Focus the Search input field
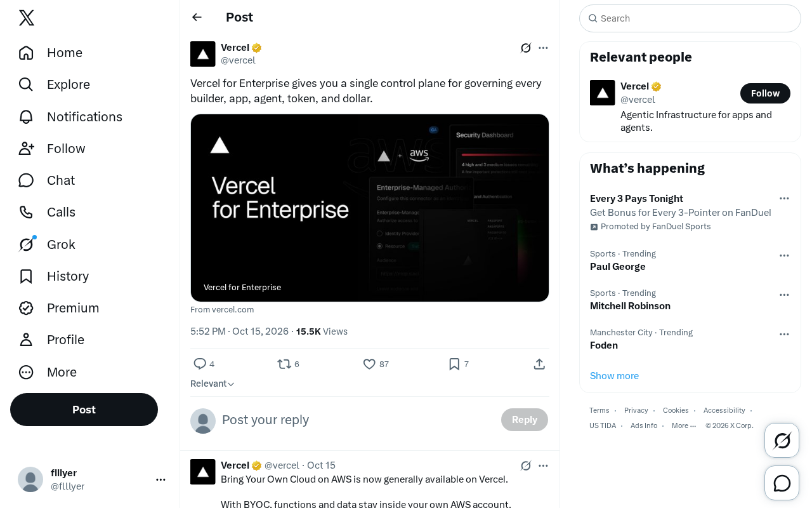Image resolution: width=812 pixels, height=508 pixels. [x=690, y=18]
